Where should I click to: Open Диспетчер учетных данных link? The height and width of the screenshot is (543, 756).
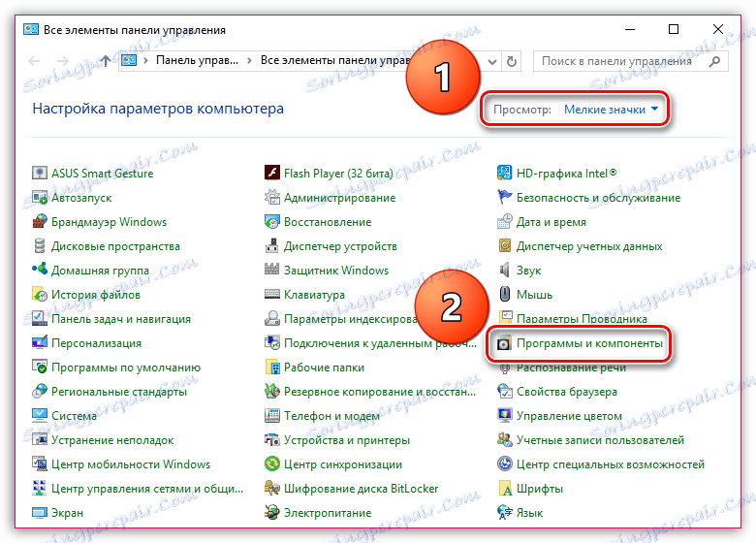(589, 246)
